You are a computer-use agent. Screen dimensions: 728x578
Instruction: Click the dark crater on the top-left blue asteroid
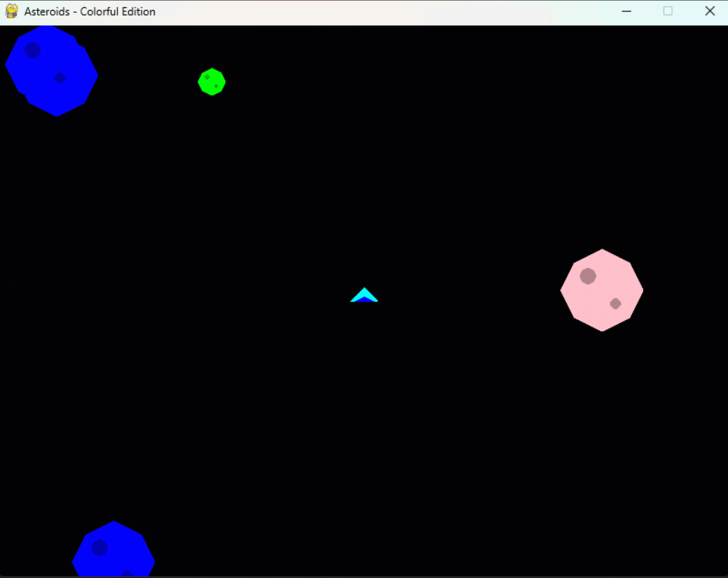[32, 51]
